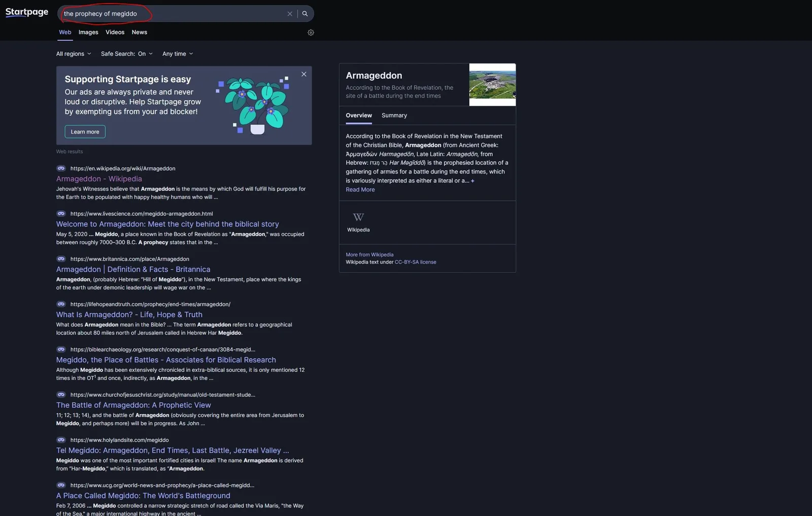Click Anonymous View mask icon for livescience result
The image size is (812, 516).
coord(61,213)
